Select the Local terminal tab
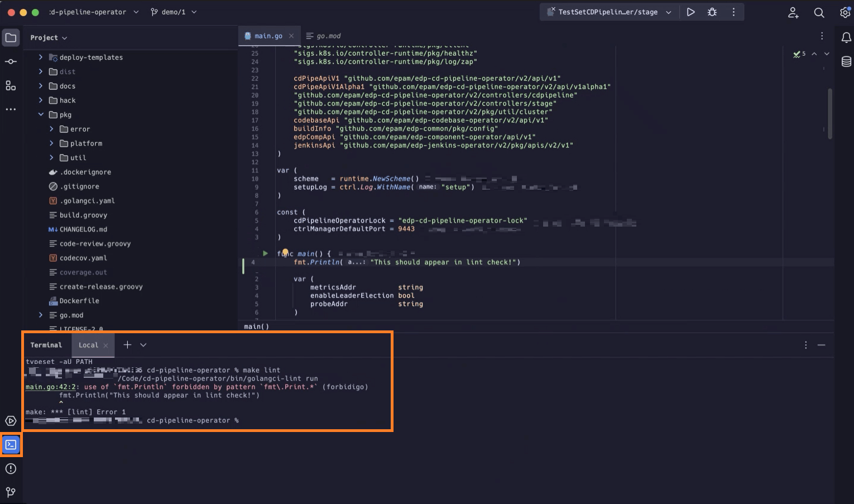The height and width of the screenshot is (504, 854). 88,345
